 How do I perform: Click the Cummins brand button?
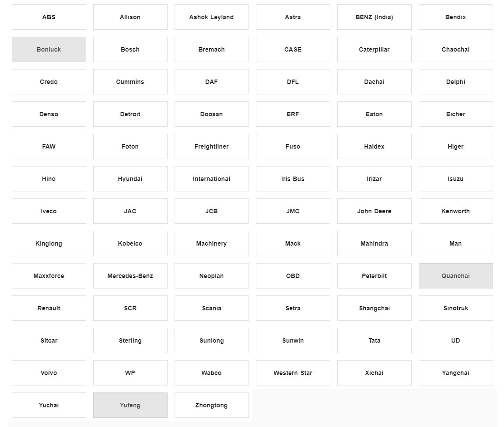coord(130,82)
